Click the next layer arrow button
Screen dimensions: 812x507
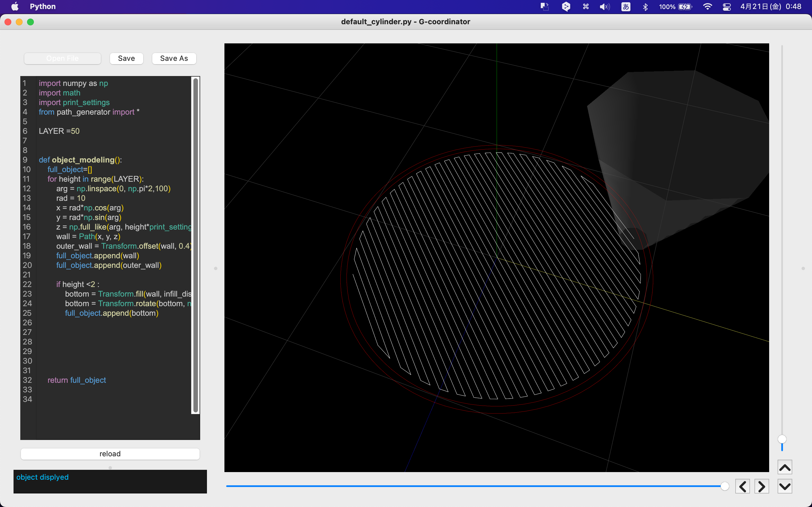[x=761, y=486]
